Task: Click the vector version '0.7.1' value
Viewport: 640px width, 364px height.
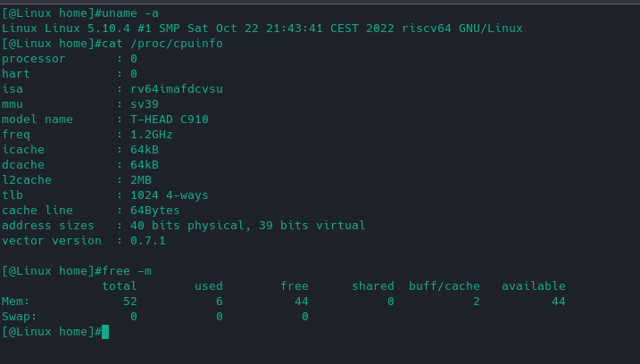Action: click(x=148, y=240)
